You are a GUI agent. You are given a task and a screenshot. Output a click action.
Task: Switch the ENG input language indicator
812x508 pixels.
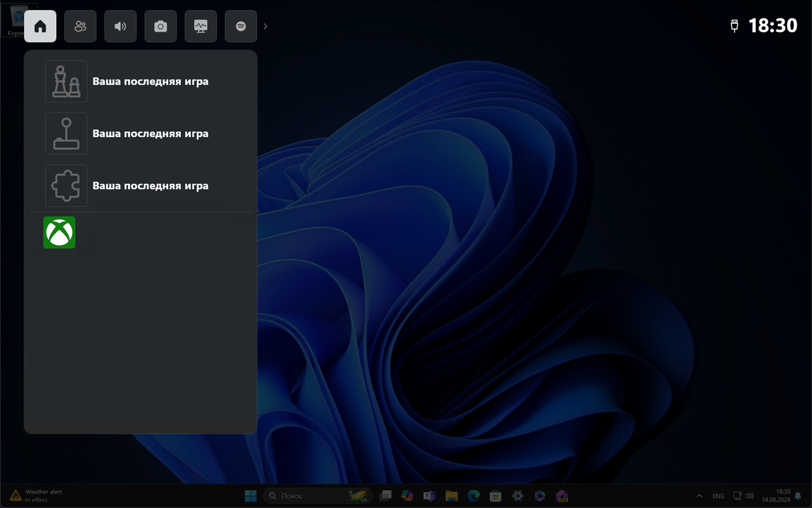718,496
